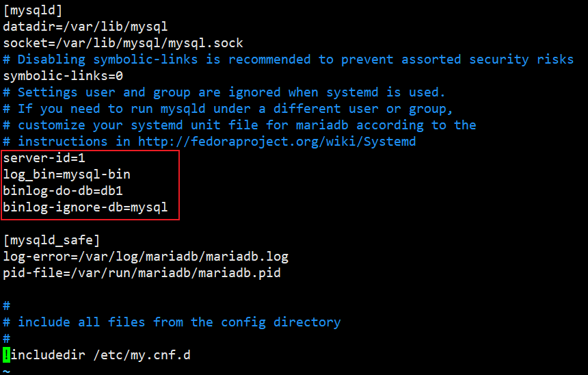
Task: Click the word "includedir" on the last line
Action: (48, 355)
